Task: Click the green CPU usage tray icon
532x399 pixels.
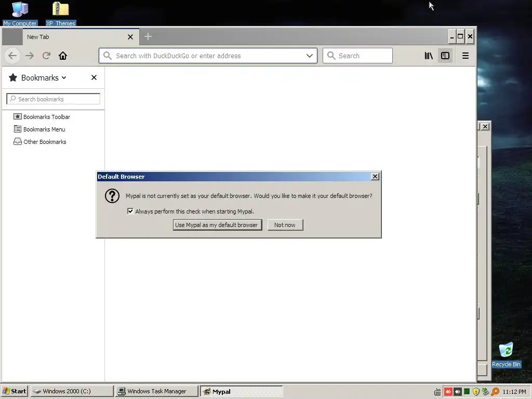Action: [x=467, y=392]
